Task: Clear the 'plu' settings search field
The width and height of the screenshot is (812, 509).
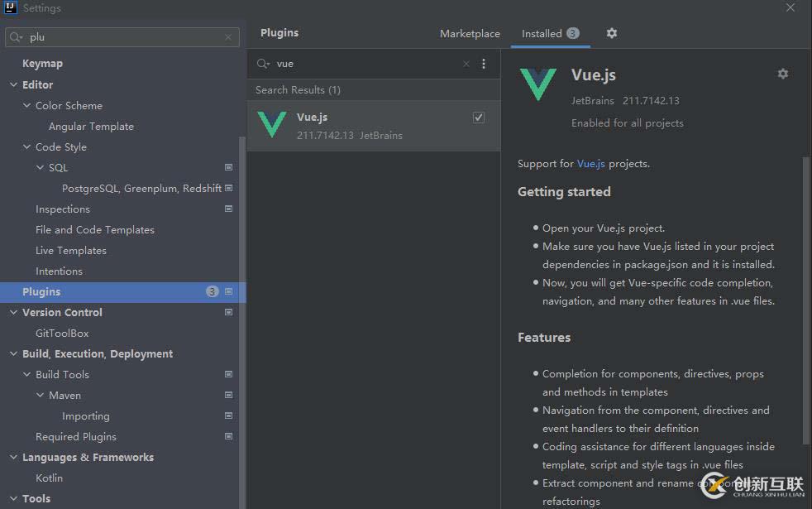Action: coord(228,37)
